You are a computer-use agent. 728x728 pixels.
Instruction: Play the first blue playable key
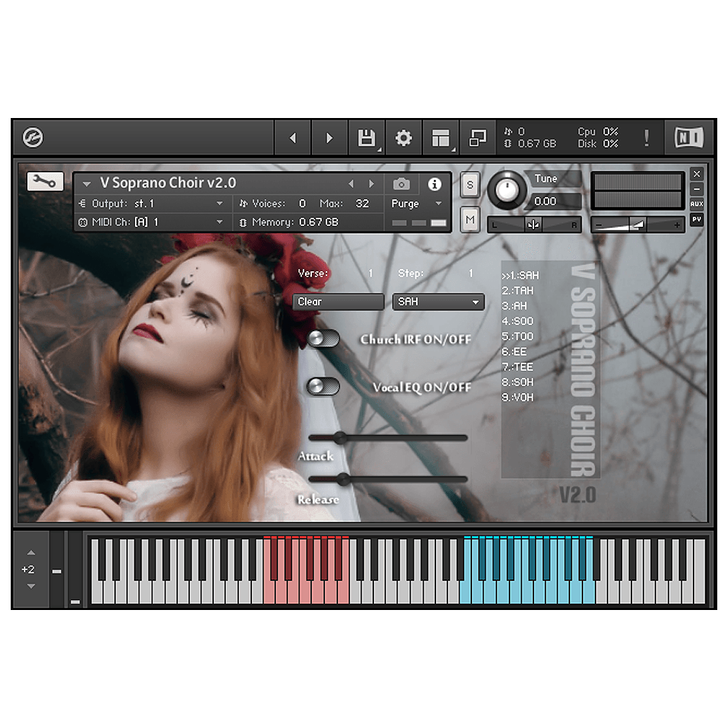[x=464, y=591]
